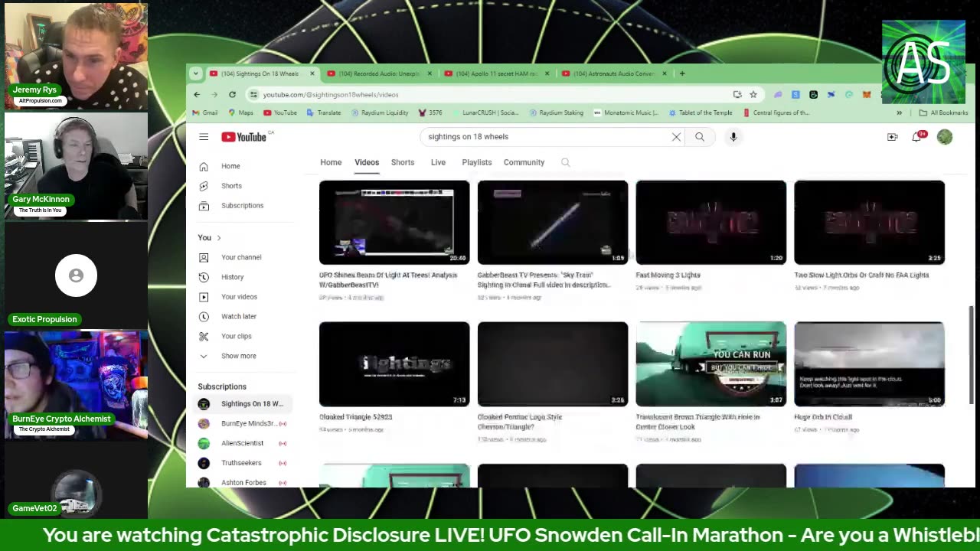
Task: Click the YouTube logo
Action: (244, 137)
